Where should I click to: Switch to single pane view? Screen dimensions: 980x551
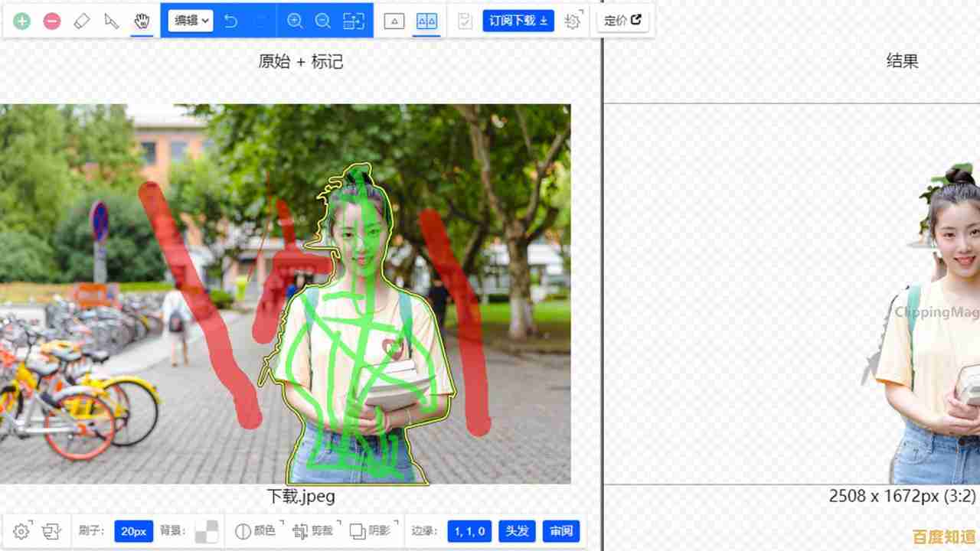coord(394,21)
